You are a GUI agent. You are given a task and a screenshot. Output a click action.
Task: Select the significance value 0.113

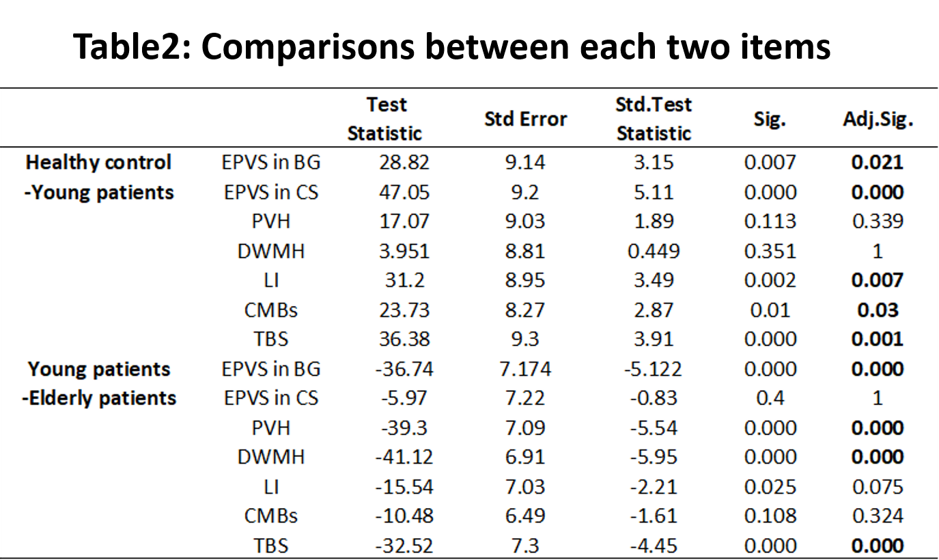tap(770, 223)
